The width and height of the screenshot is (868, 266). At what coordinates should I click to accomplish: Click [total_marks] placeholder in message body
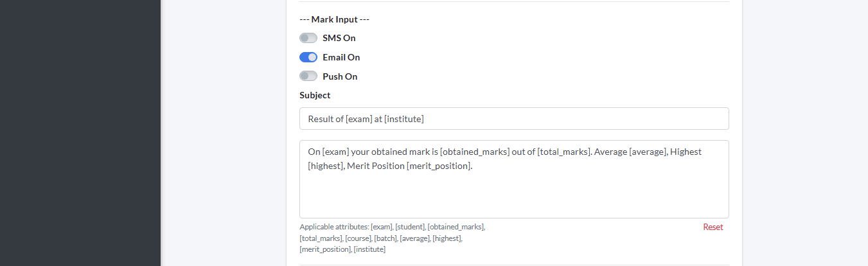tap(565, 152)
